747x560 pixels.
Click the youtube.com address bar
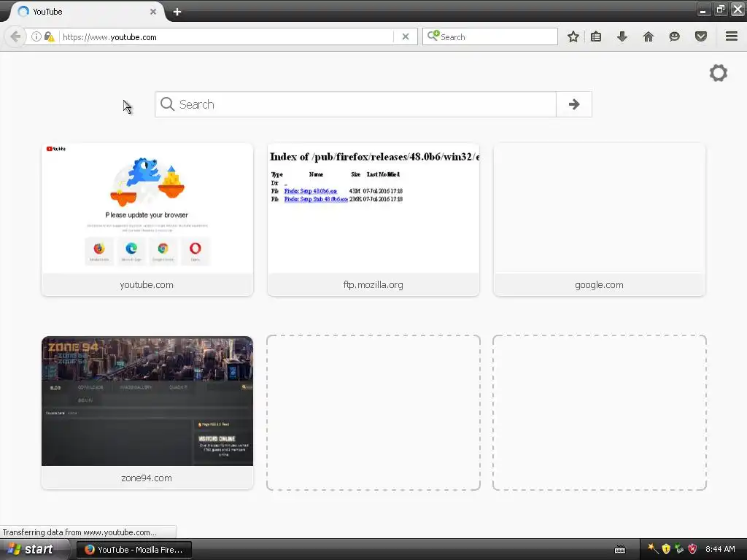click(227, 37)
